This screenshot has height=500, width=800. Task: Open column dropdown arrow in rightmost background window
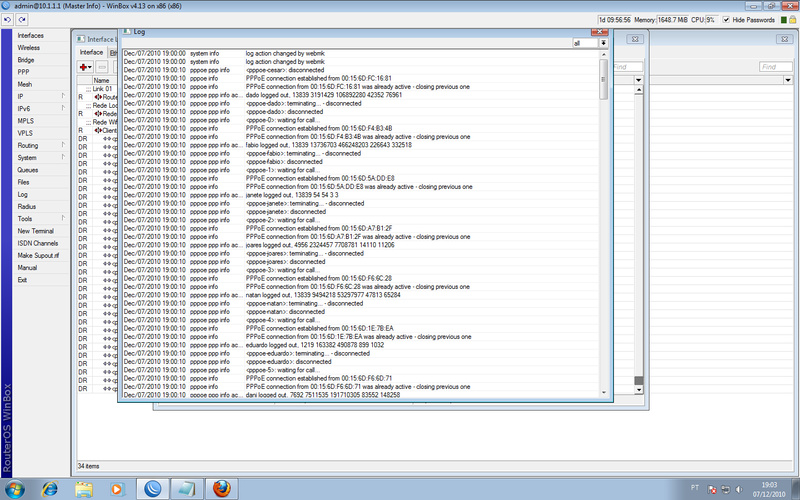point(788,80)
